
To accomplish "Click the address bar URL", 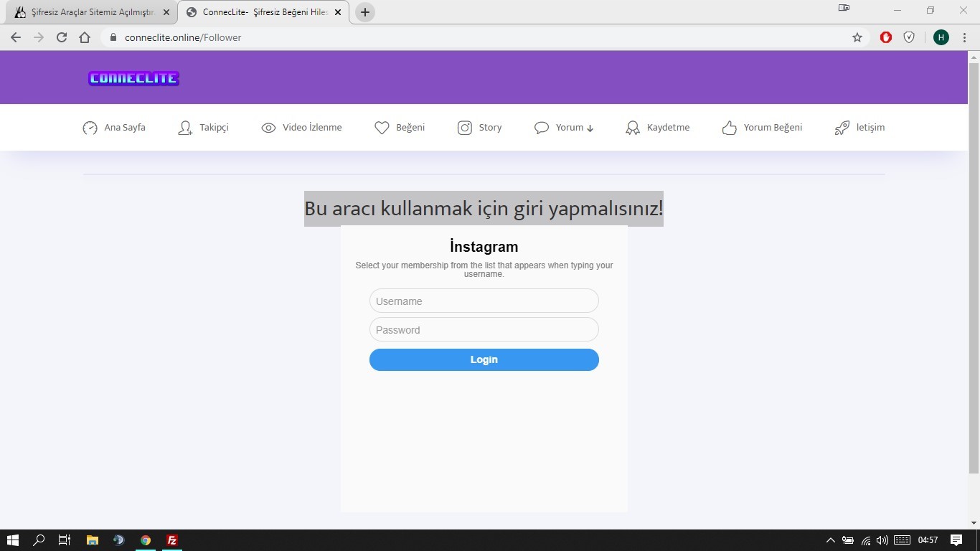I will point(183,37).
